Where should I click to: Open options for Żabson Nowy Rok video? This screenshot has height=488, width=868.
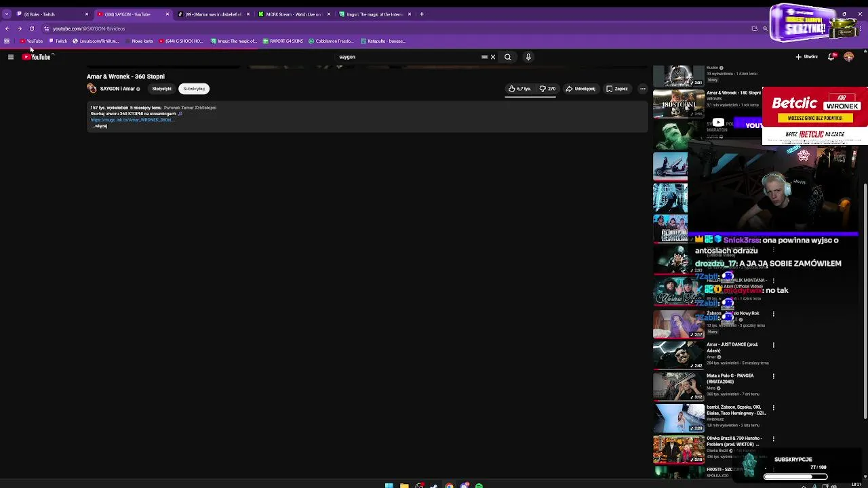point(773,314)
